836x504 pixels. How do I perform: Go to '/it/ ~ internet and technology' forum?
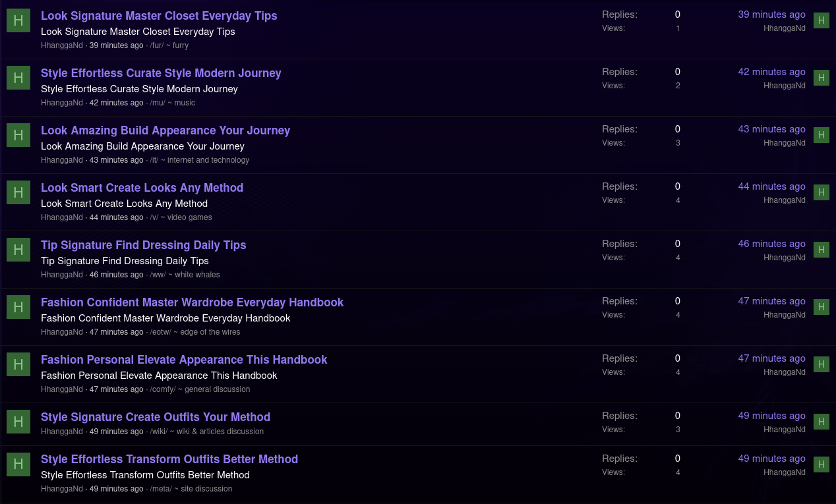tap(200, 160)
